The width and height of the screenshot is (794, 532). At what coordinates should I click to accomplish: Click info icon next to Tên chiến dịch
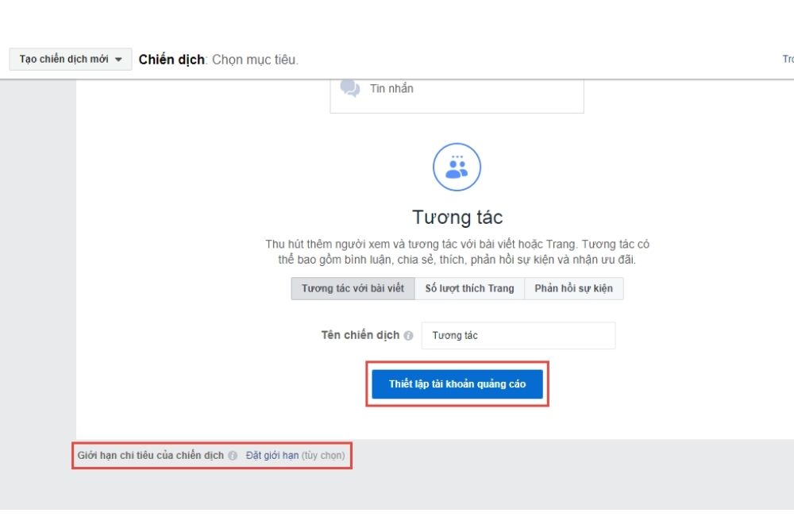tap(409, 336)
